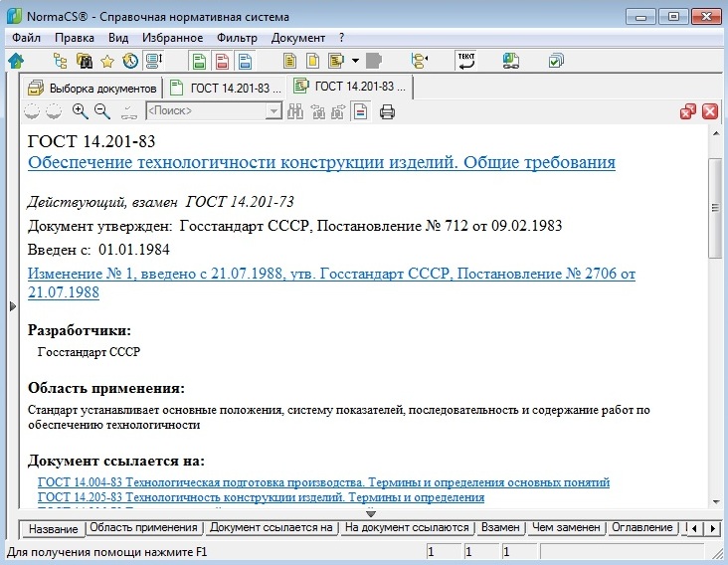Viewport: 728px width, 565px height.
Task: Select the Название bottom tab
Action: [x=53, y=529]
